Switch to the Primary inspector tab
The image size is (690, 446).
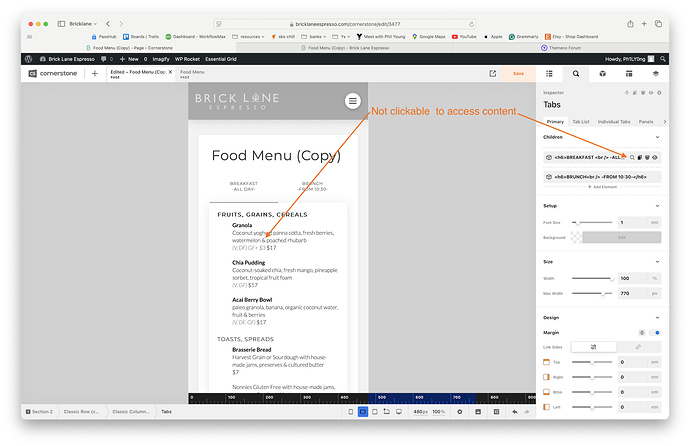click(x=555, y=122)
